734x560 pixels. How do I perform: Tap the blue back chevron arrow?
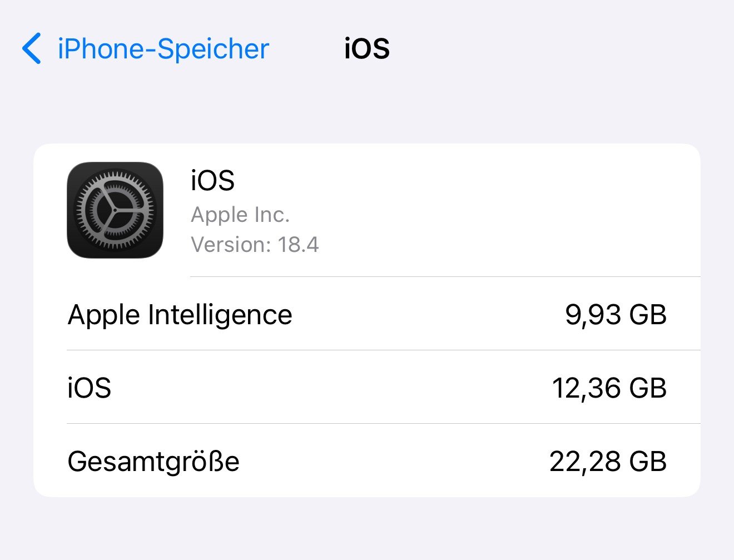point(32,48)
